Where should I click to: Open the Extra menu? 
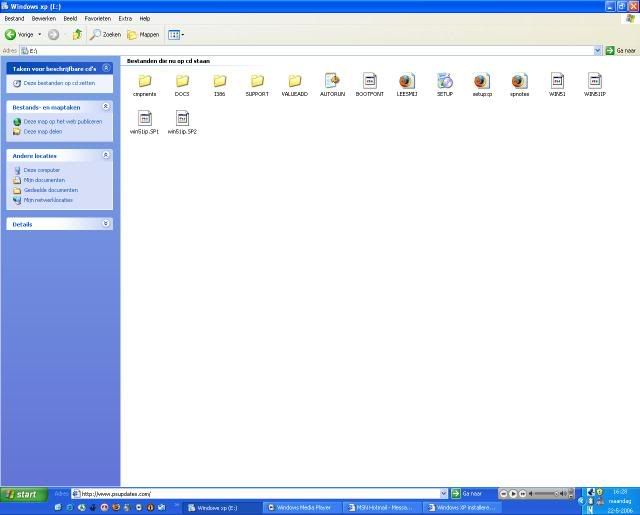click(x=125, y=19)
